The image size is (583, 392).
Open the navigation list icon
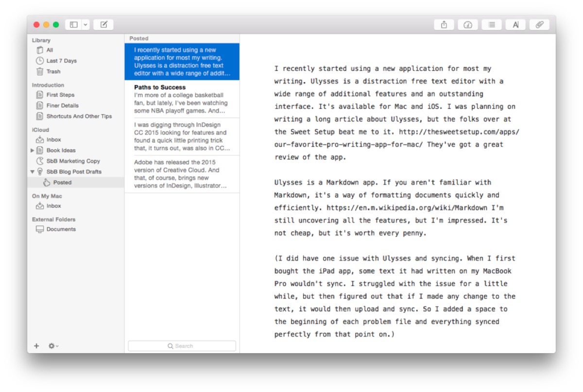(492, 25)
